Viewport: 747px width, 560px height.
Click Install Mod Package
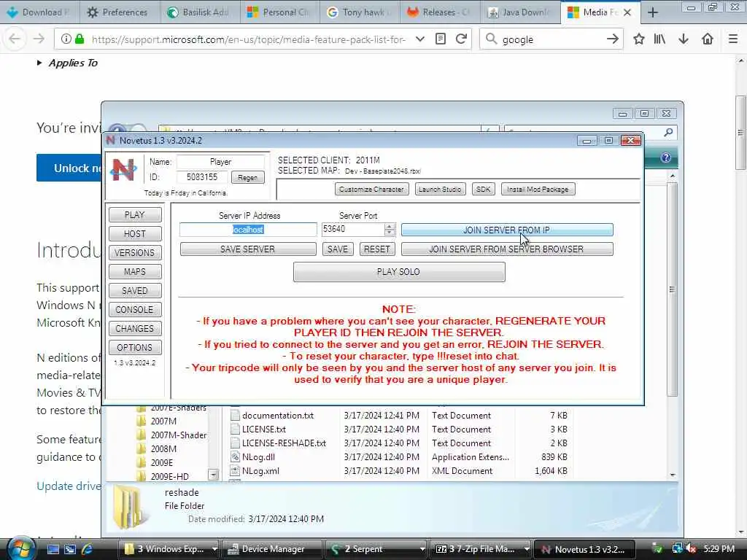coord(538,189)
